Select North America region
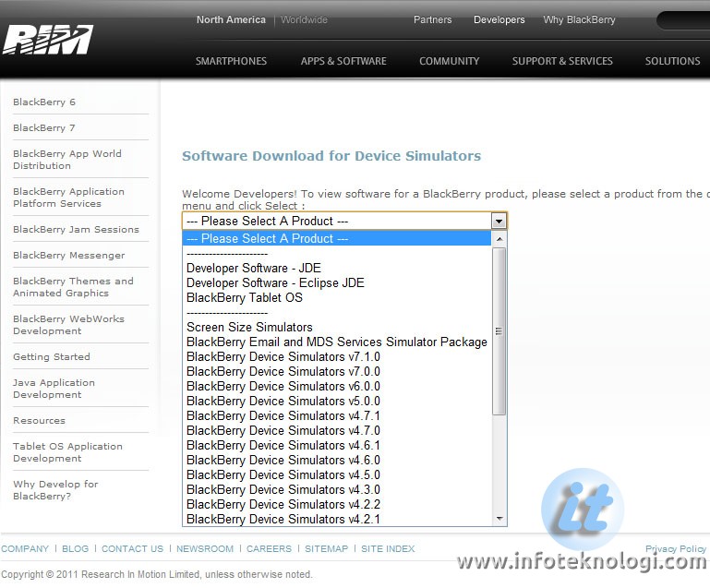 pyautogui.click(x=231, y=20)
